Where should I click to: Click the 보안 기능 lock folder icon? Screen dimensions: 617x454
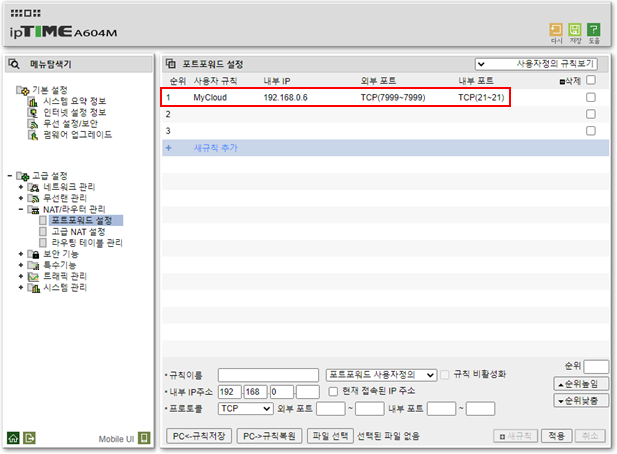[x=33, y=255]
